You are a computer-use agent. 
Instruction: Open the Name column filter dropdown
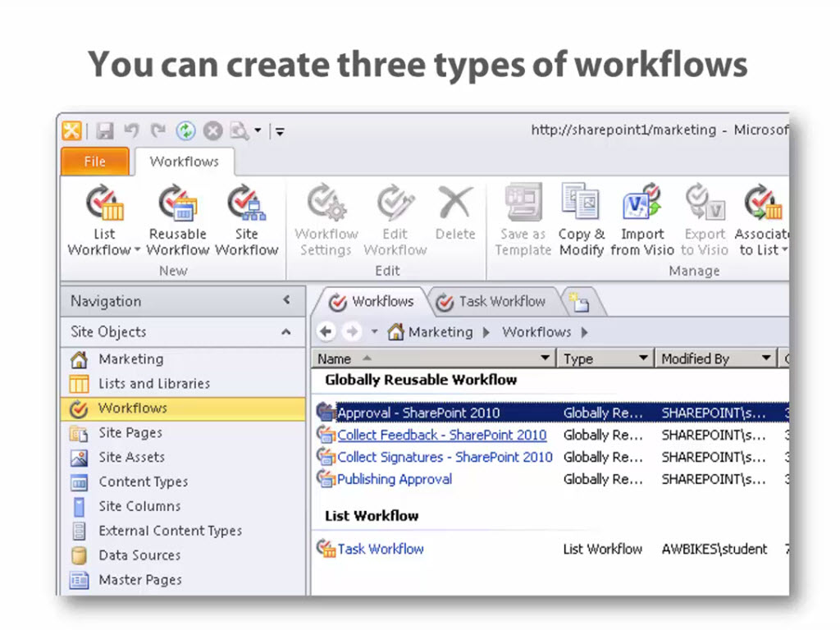(x=546, y=358)
